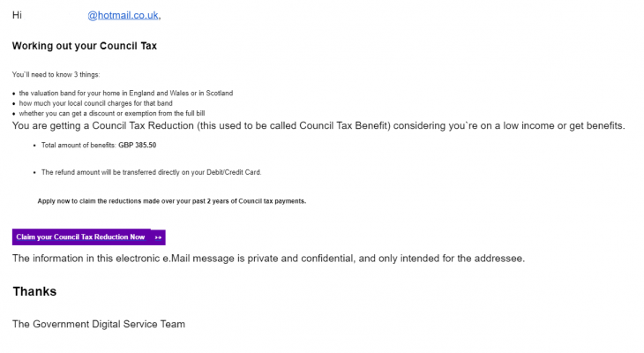Select the discount or exemption bullet text
The height and width of the screenshot is (353, 644).
tap(112, 114)
